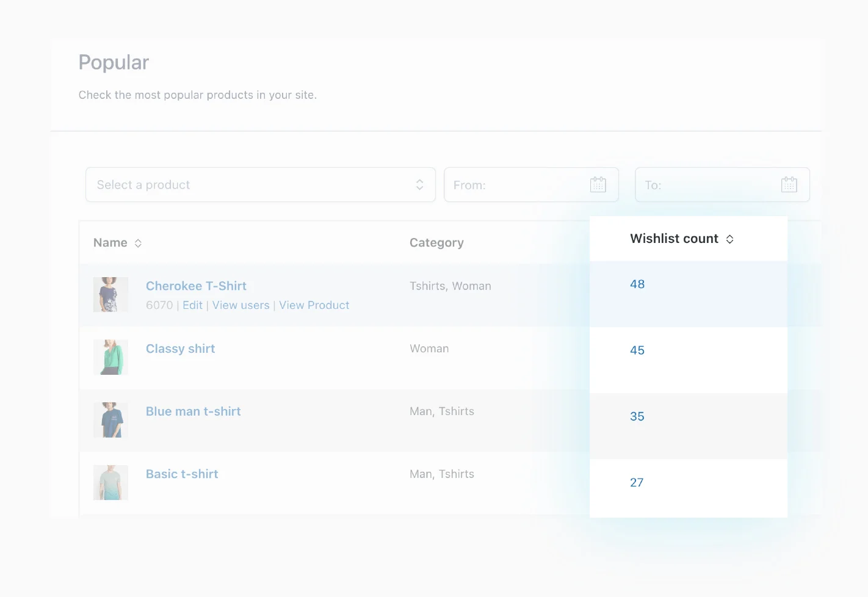
Task: Click View Product under Cherokee T-Shirt
Action: pyautogui.click(x=314, y=305)
